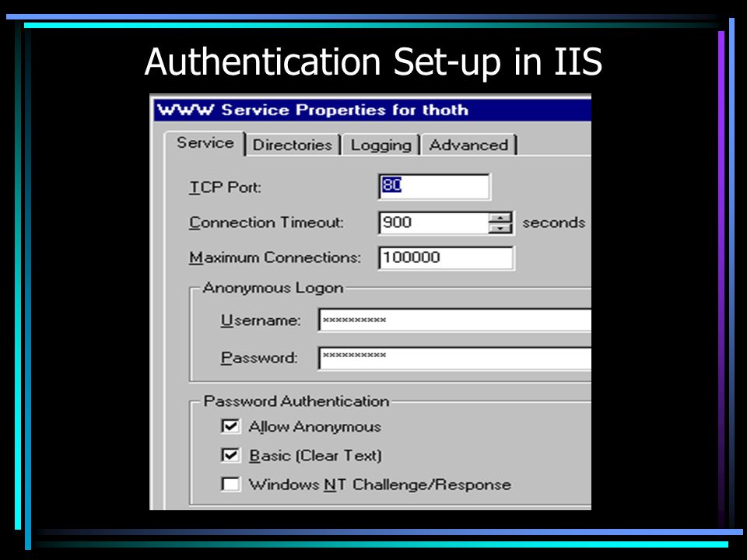Click the Anonymous Logon Username field
The height and width of the screenshot is (560, 747).
click(x=455, y=320)
